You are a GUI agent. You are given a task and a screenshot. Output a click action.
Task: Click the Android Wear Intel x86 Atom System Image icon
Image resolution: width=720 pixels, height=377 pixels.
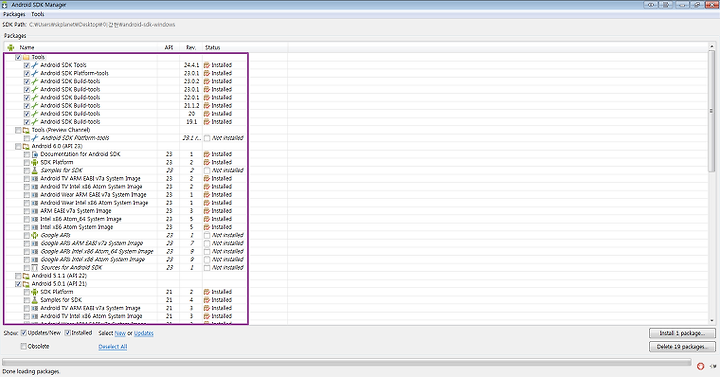(x=34, y=203)
